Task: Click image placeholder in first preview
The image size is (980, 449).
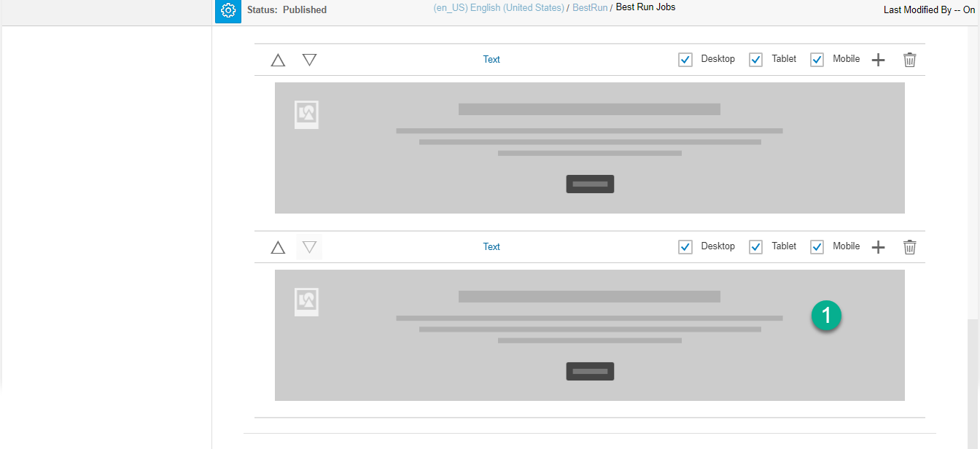Action: 306,114
